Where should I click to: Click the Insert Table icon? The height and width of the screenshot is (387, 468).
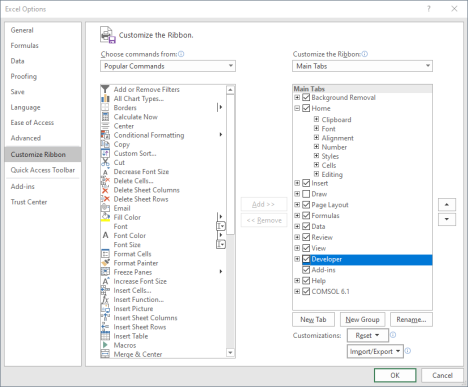click(x=105, y=336)
